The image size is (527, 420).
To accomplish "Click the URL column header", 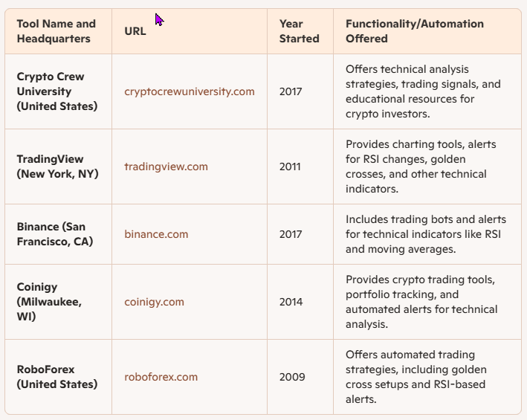I will pyautogui.click(x=135, y=31).
